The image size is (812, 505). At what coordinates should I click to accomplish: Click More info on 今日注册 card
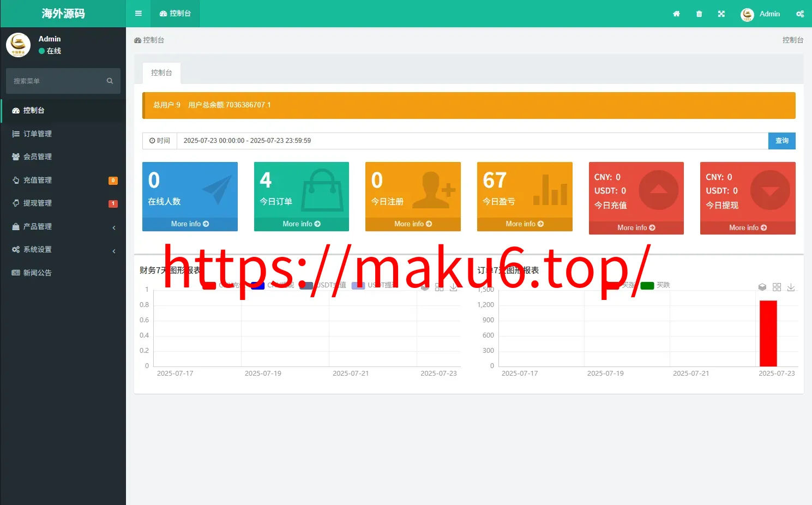(x=413, y=224)
